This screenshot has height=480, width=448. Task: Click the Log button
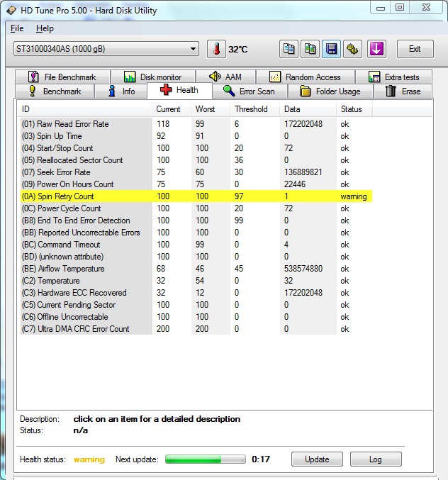[x=375, y=459]
